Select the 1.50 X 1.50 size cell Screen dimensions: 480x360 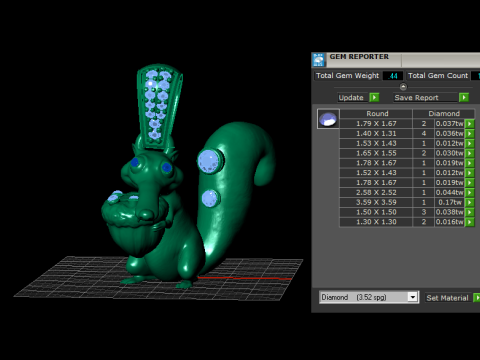[376, 212]
